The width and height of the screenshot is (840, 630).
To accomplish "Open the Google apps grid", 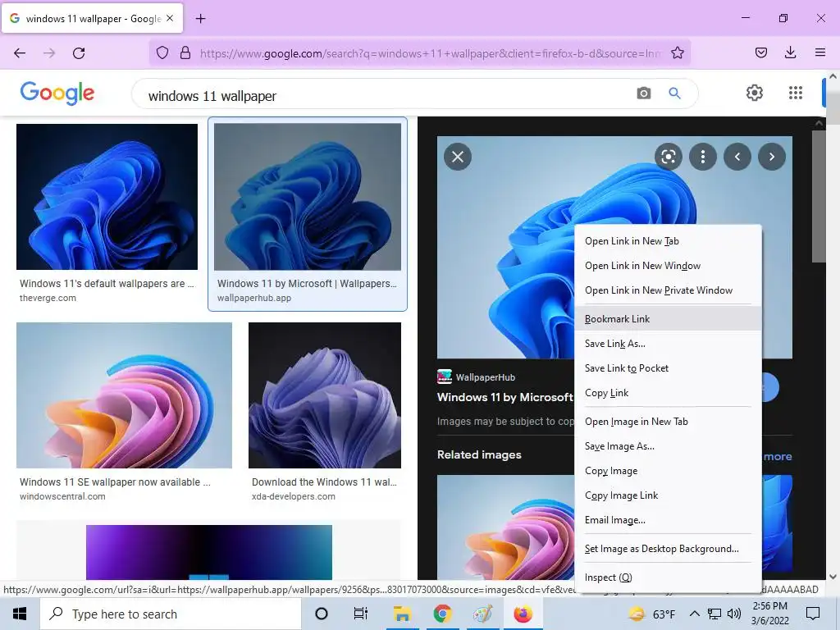I will [x=796, y=93].
